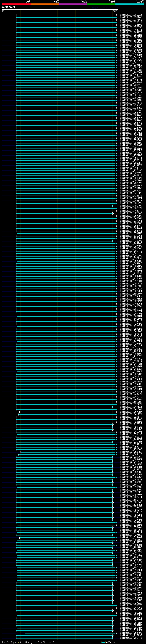This screenshot has height=644, width=146.
Task: Select the UniRef100_Q8W159 label
Action: coord(131,37)
